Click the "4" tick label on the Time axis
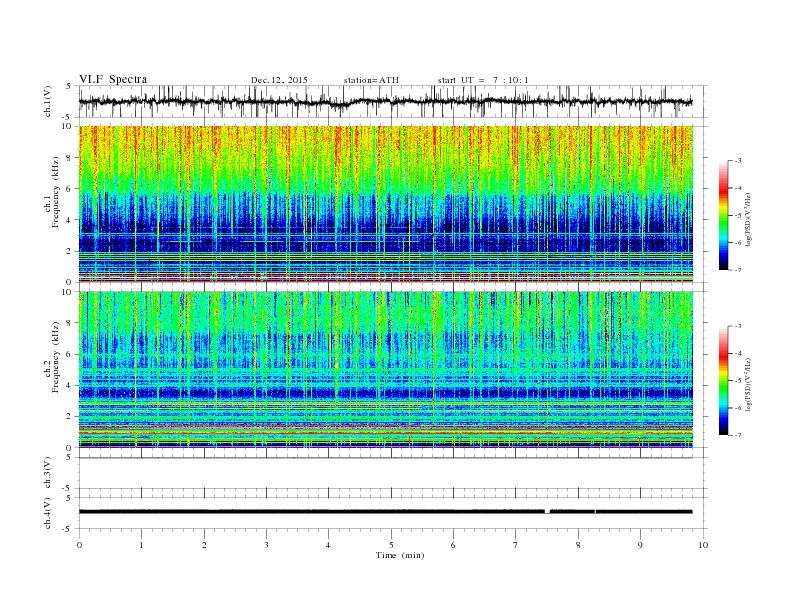 tap(328, 545)
